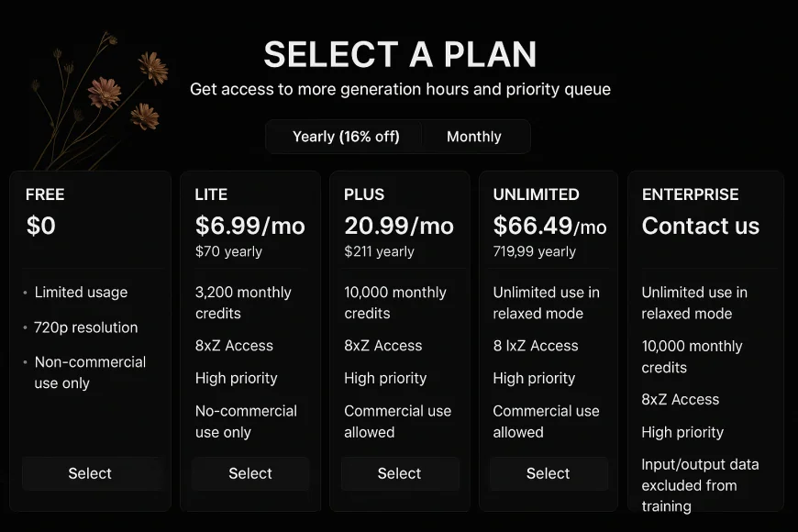Click '8 IxZ Access' in Unlimited plan

(x=536, y=346)
